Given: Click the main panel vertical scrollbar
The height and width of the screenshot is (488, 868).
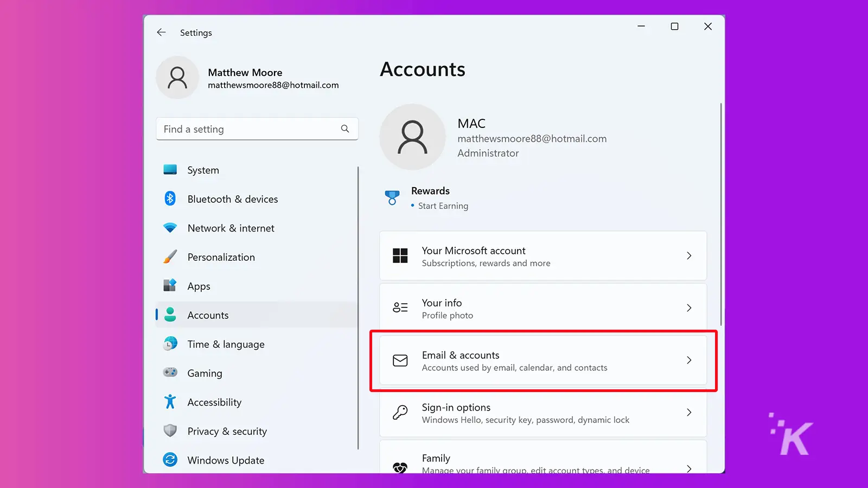Looking at the screenshot, I should coord(721,214).
